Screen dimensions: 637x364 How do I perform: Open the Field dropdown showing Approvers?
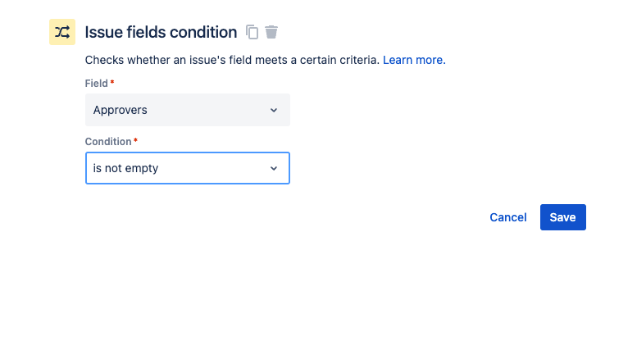tap(187, 110)
